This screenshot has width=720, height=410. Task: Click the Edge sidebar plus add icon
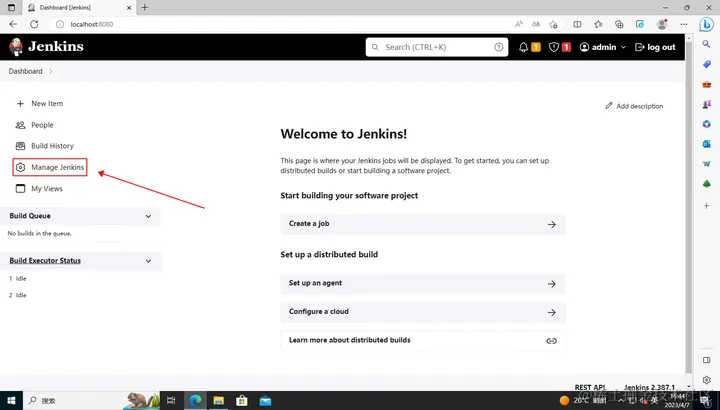point(707,206)
